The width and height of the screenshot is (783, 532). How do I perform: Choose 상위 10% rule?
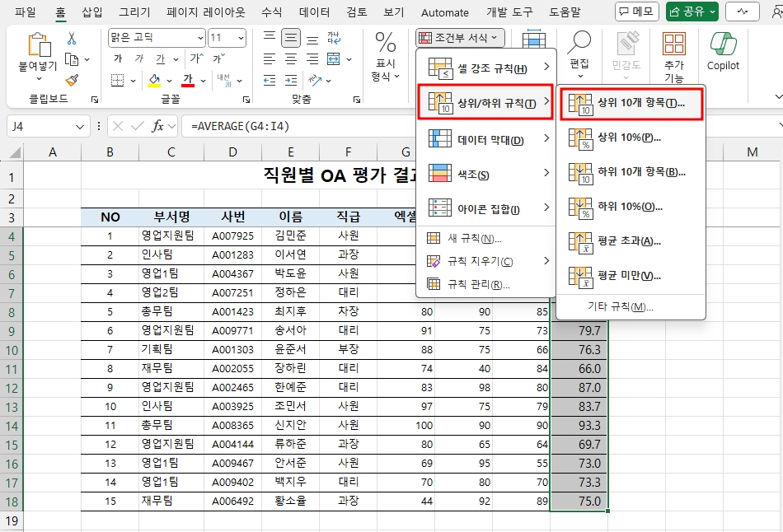point(631,138)
